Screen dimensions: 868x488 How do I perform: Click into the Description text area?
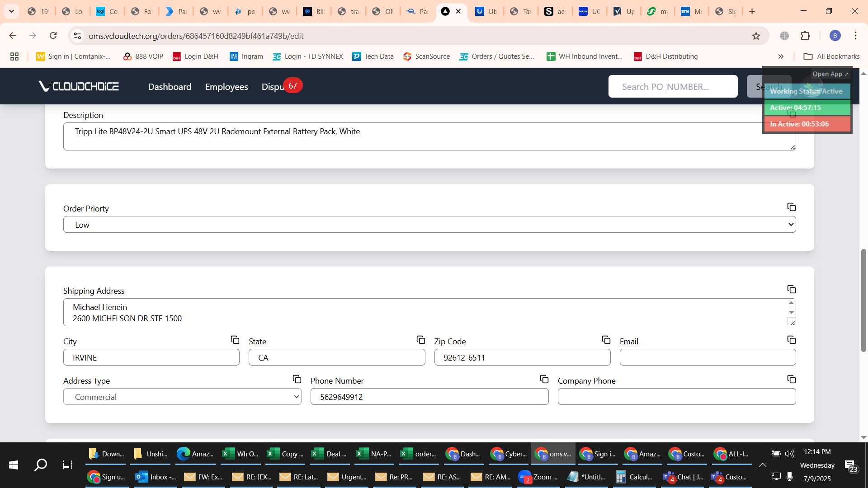(x=429, y=136)
